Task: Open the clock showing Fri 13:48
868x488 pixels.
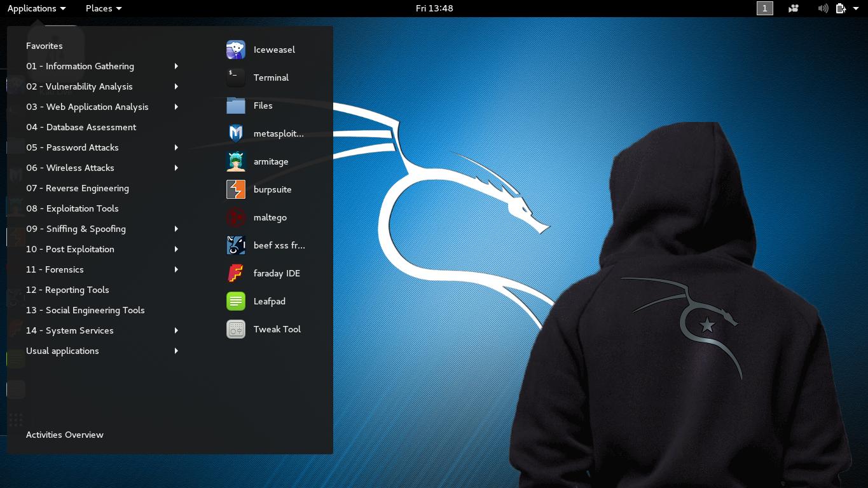Action: tap(434, 8)
